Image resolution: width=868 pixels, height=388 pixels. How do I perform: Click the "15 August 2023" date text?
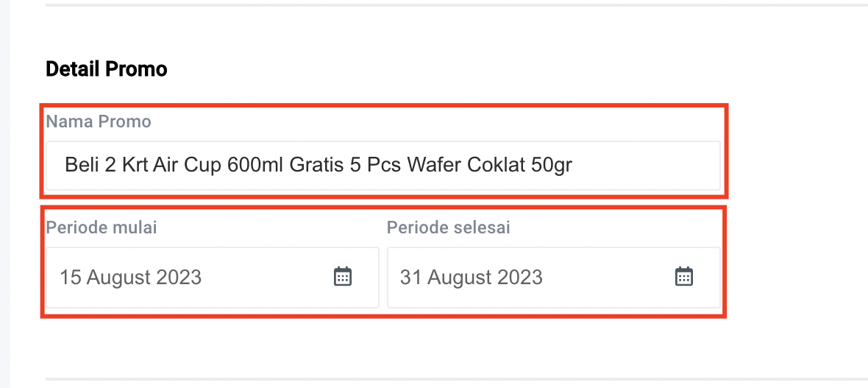click(x=130, y=278)
